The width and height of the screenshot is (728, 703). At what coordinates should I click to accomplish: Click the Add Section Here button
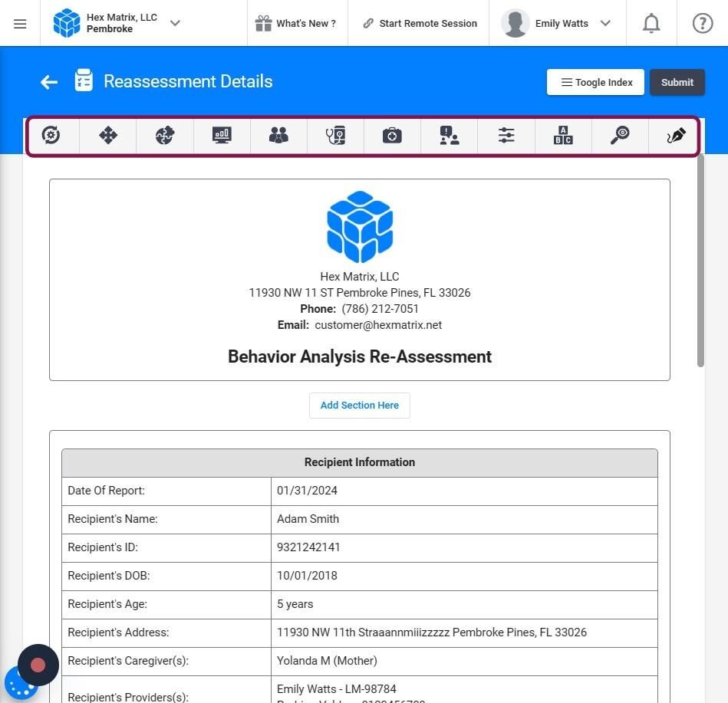coord(360,405)
